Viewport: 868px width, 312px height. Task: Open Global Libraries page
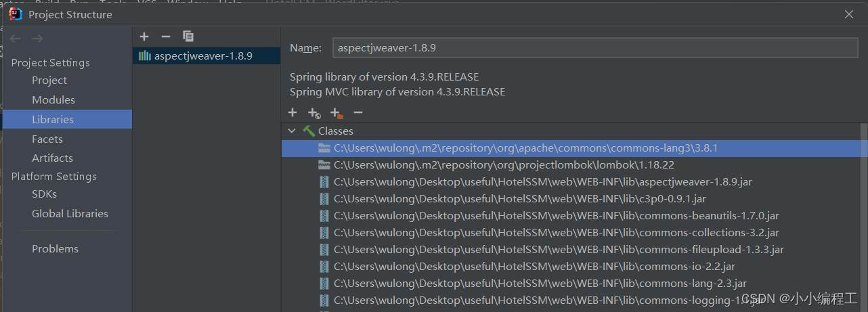click(70, 214)
